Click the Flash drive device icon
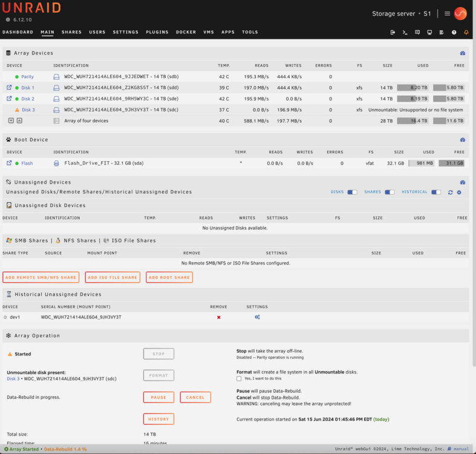Image resolution: width=476 pixels, height=454 pixels. [x=56, y=163]
